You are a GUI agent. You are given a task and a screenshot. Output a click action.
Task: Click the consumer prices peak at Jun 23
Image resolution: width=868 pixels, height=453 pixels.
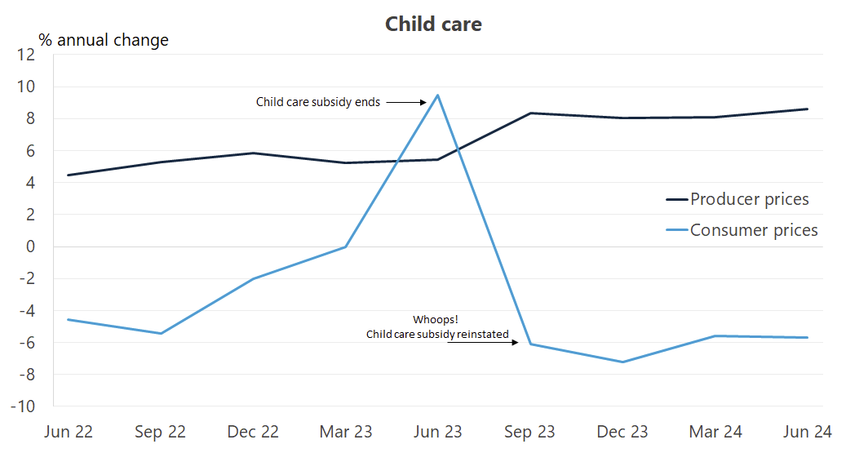(438, 95)
